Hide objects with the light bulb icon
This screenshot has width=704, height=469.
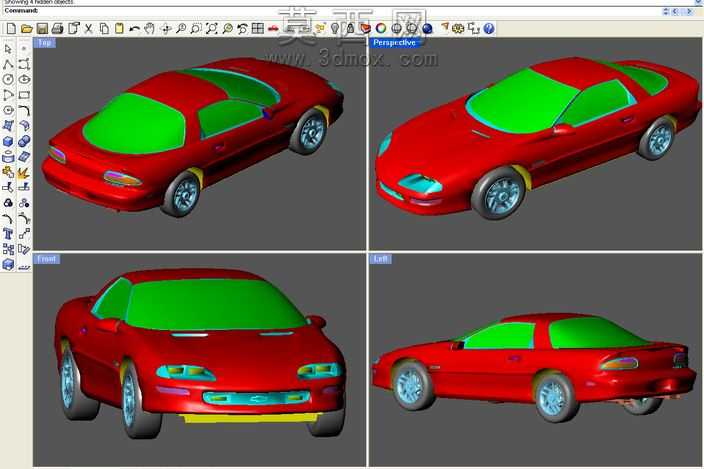[335, 29]
